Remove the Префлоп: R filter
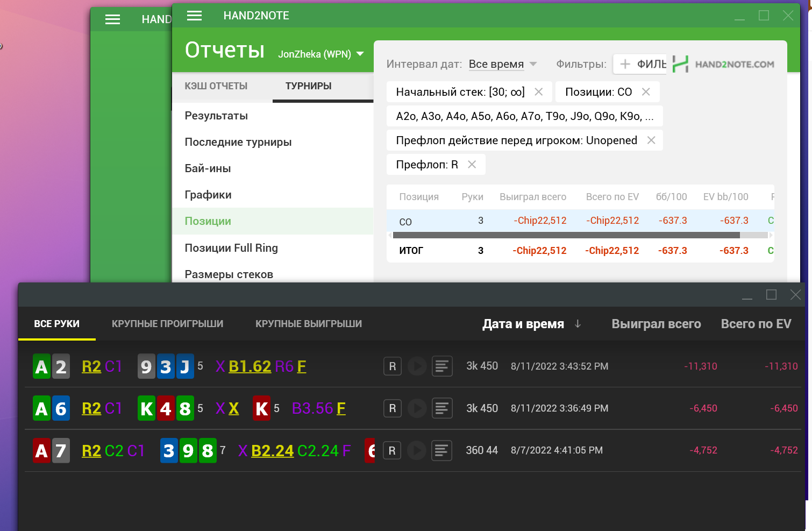The image size is (812, 531). (472, 165)
